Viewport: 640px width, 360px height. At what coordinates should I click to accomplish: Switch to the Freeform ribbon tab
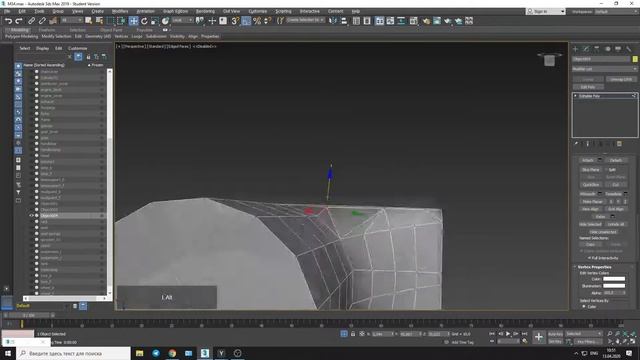pyautogui.click(x=47, y=30)
